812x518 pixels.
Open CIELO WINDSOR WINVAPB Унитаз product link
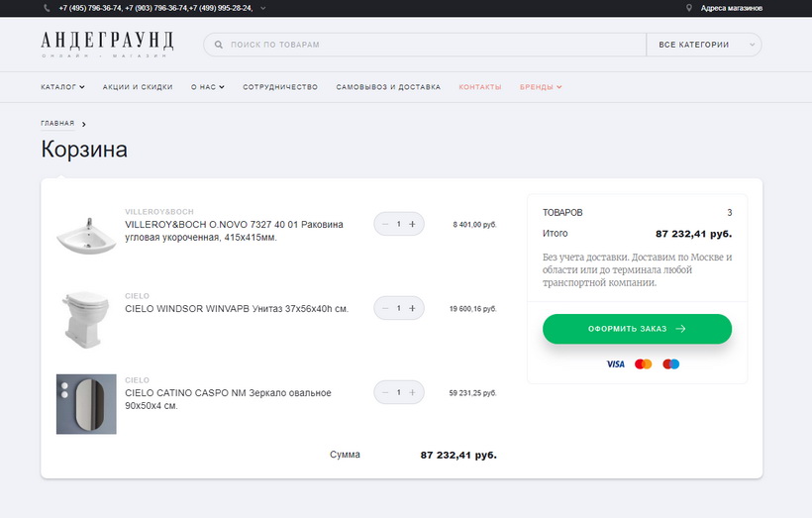point(237,309)
